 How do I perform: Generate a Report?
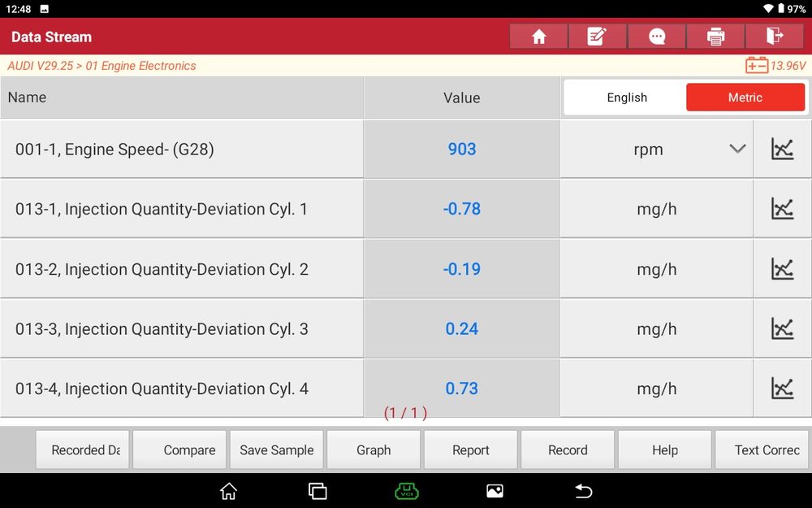471,450
